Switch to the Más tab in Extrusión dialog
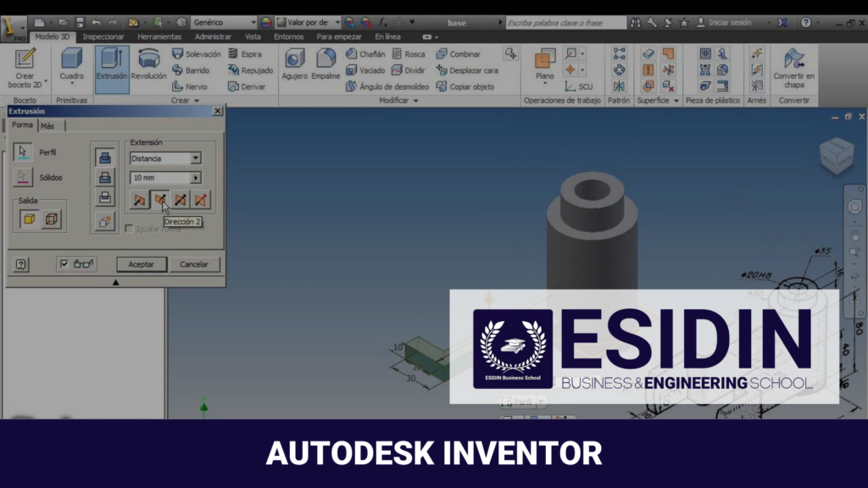Screen dimensions: 868x488 tap(48, 124)
